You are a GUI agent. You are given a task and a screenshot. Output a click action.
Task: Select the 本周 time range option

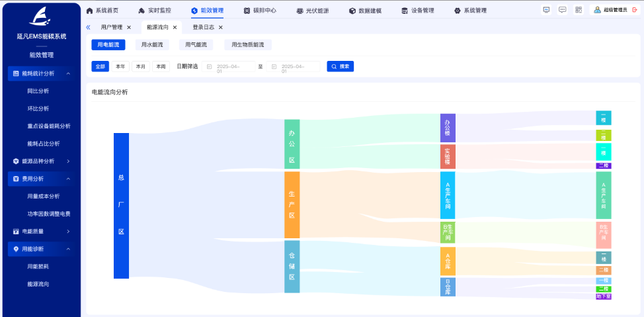tap(161, 66)
